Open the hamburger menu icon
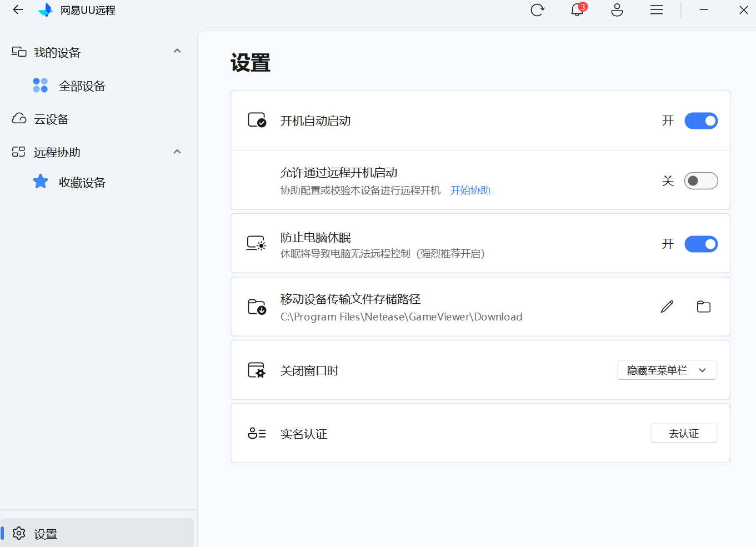Image resolution: width=756 pixels, height=547 pixels. pyautogui.click(x=657, y=10)
